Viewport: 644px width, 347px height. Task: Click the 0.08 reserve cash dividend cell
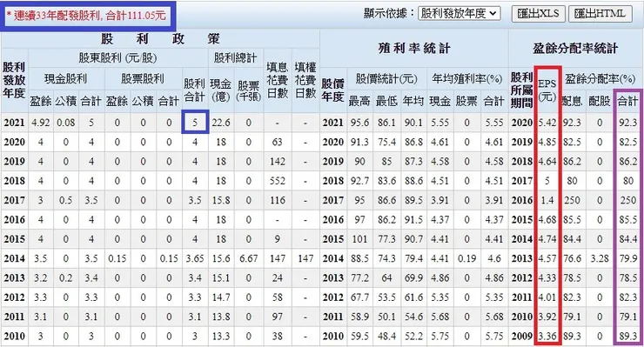(66, 123)
